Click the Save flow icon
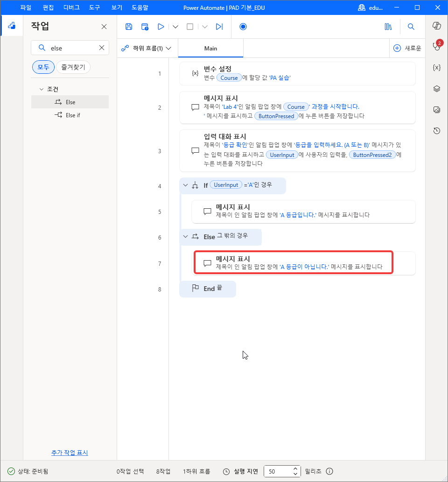Image resolution: width=448 pixels, height=482 pixels. (x=129, y=27)
